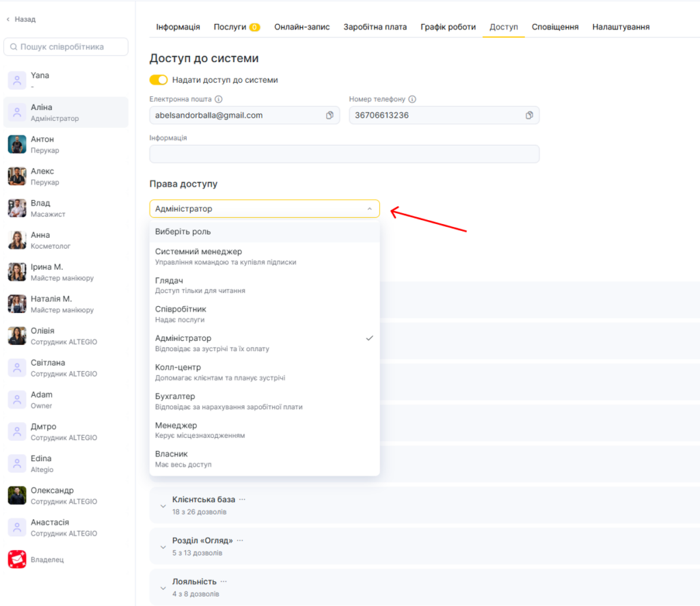This screenshot has height=606, width=700.
Task: Open three-dot menu beside Клієнтська база
Action: 242,499
